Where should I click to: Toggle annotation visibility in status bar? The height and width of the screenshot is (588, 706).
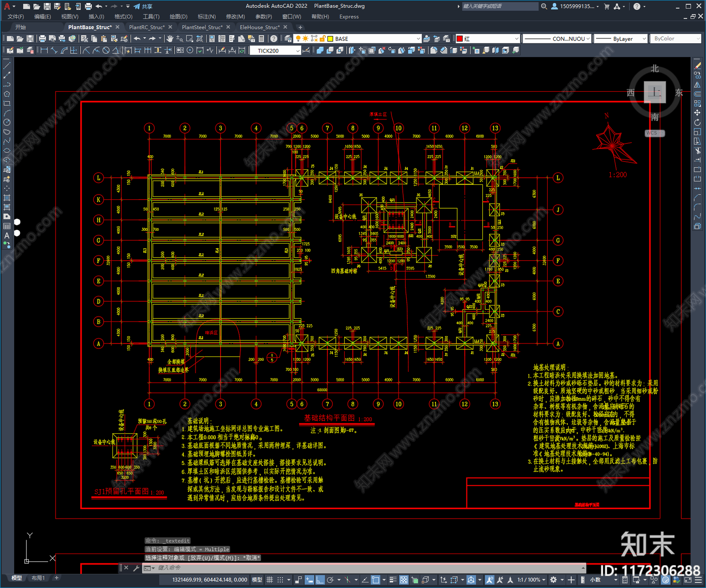point(489,580)
